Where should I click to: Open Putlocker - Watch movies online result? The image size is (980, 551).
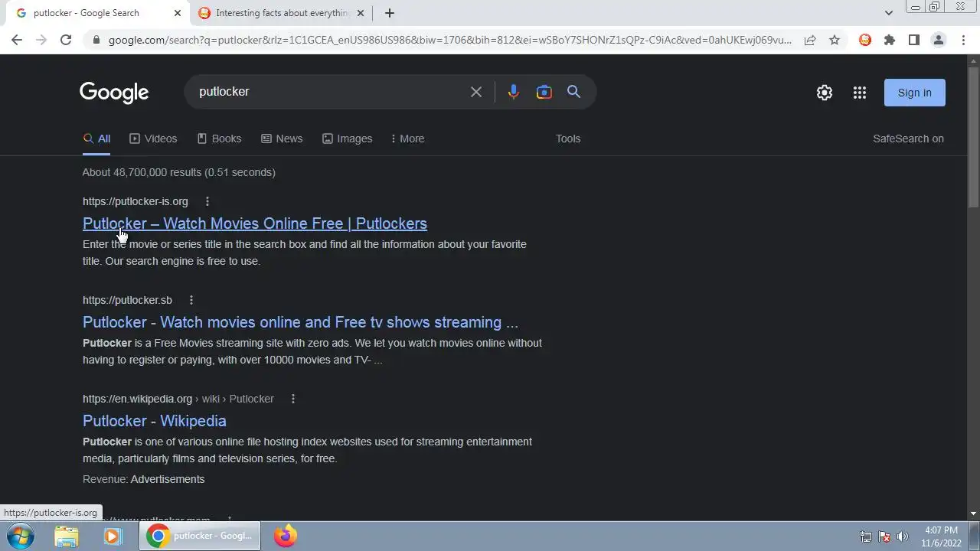(x=300, y=322)
